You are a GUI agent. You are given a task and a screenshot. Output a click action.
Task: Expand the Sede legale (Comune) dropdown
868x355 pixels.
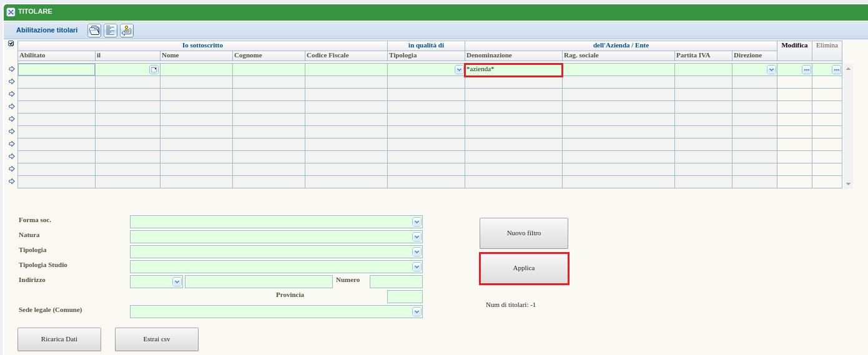point(417,312)
